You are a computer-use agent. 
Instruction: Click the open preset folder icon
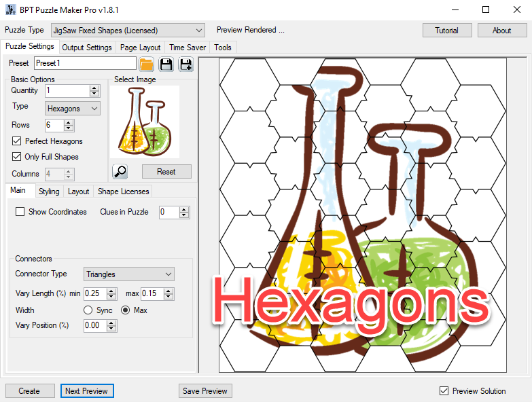(x=146, y=64)
